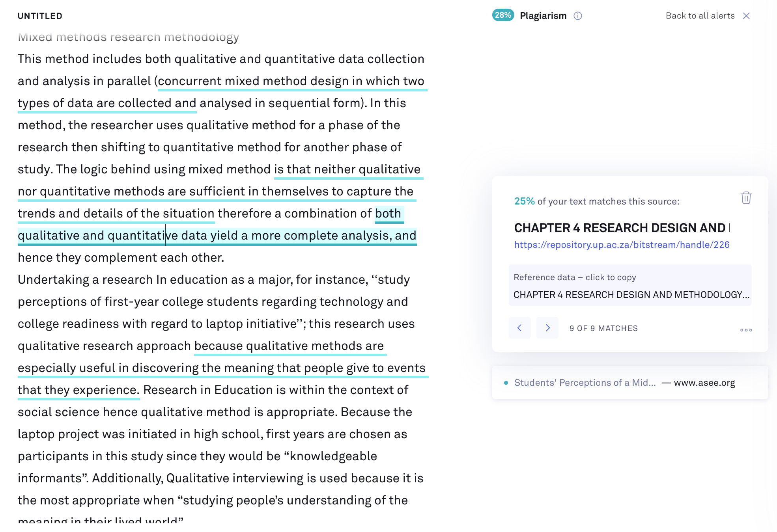Screen dimensions: 777x532
Task: Click Back to all alerts
Action: pos(700,16)
